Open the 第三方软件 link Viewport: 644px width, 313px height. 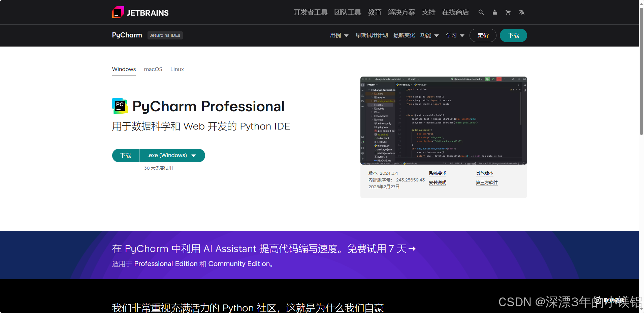click(487, 182)
